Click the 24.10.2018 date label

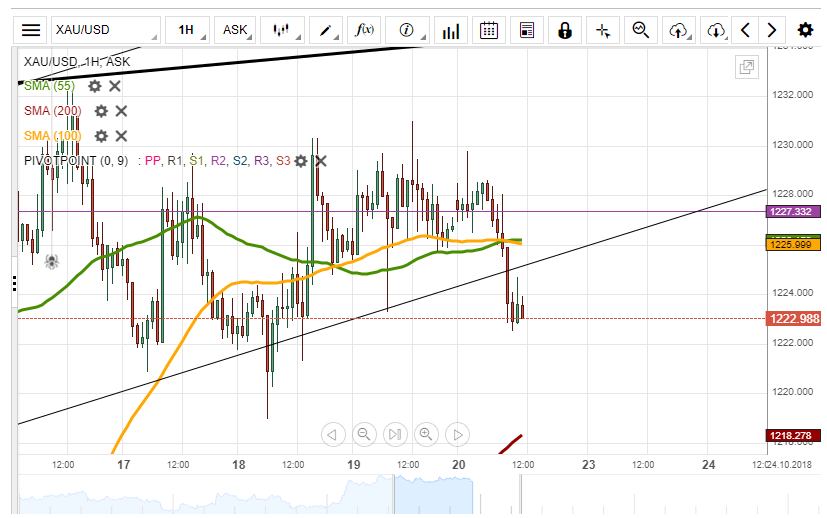click(x=790, y=465)
